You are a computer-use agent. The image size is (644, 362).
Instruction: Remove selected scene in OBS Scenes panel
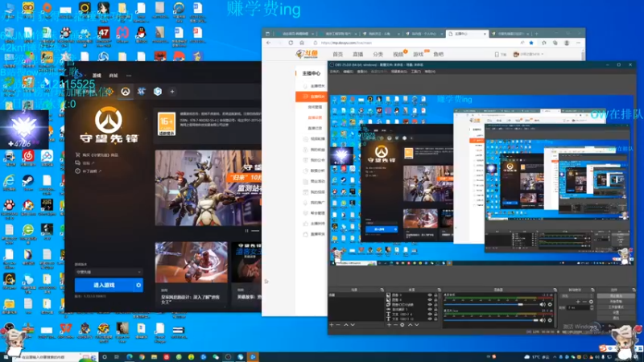click(x=338, y=325)
